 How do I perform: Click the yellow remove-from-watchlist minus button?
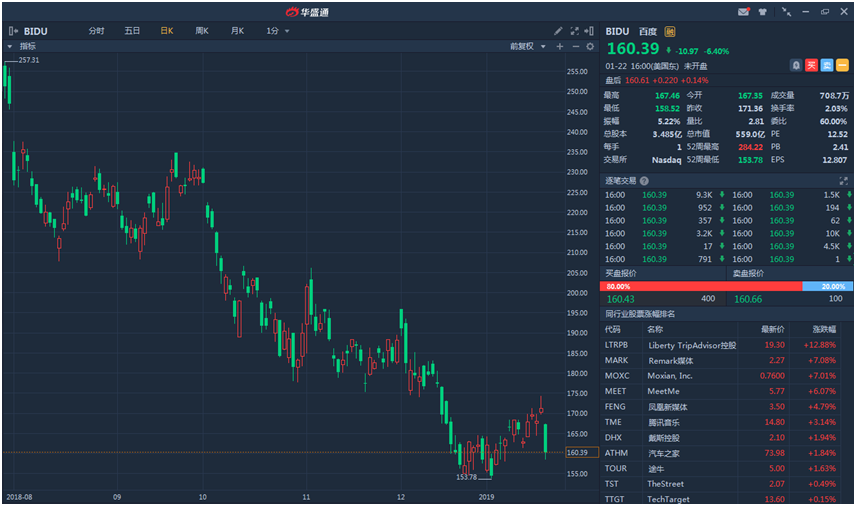pyautogui.click(x=842, y=65)
